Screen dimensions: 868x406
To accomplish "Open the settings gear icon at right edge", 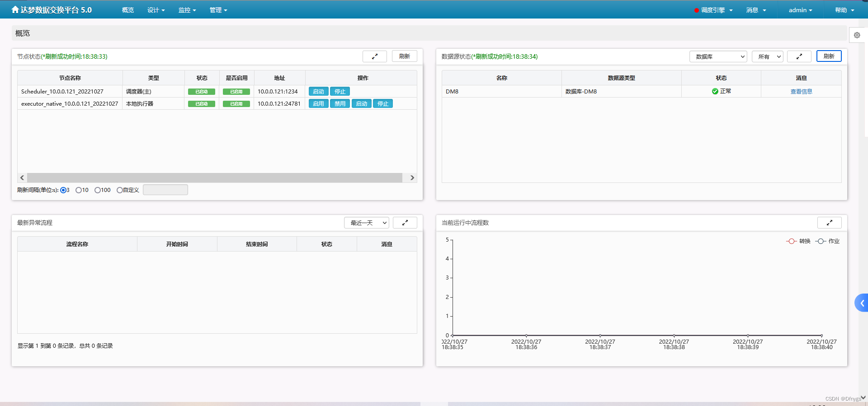I will point(857,35).
